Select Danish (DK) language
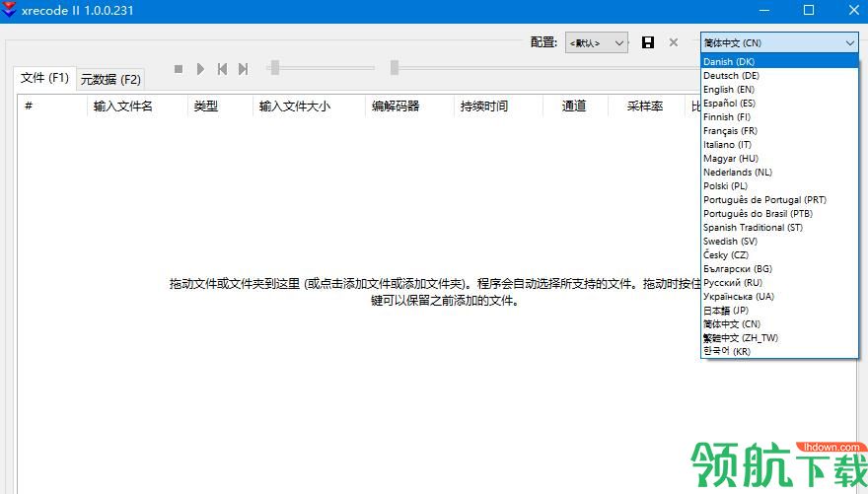 [779, 61]
